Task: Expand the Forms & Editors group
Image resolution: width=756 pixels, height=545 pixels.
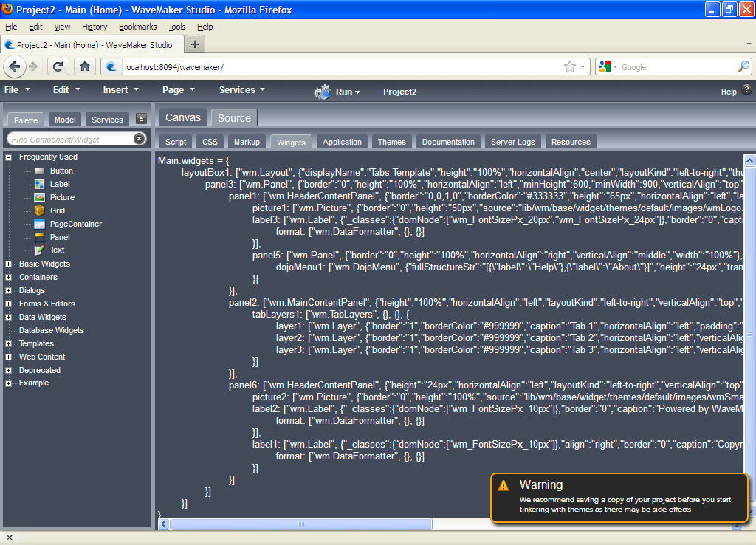Action: 8,304
